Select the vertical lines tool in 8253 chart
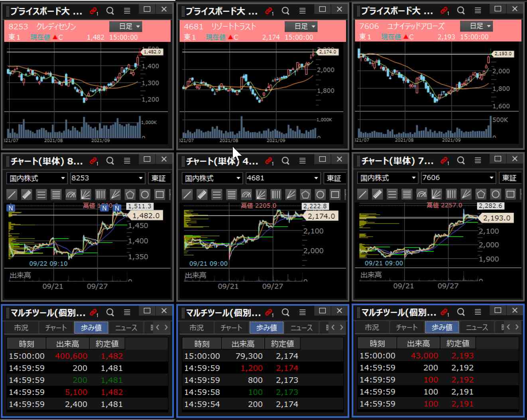The width and height of the screenshot is (527, 420). tap(100, 194)
